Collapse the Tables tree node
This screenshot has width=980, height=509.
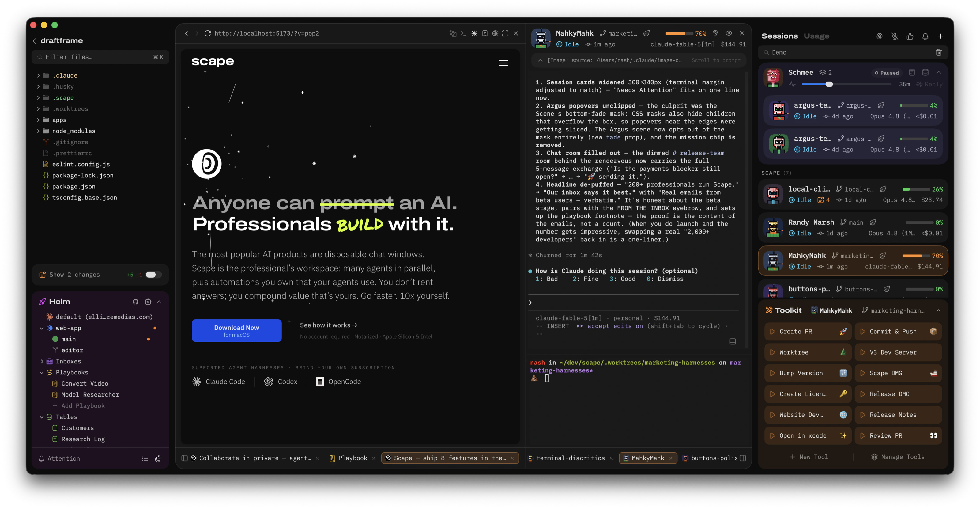click(41, 417)
